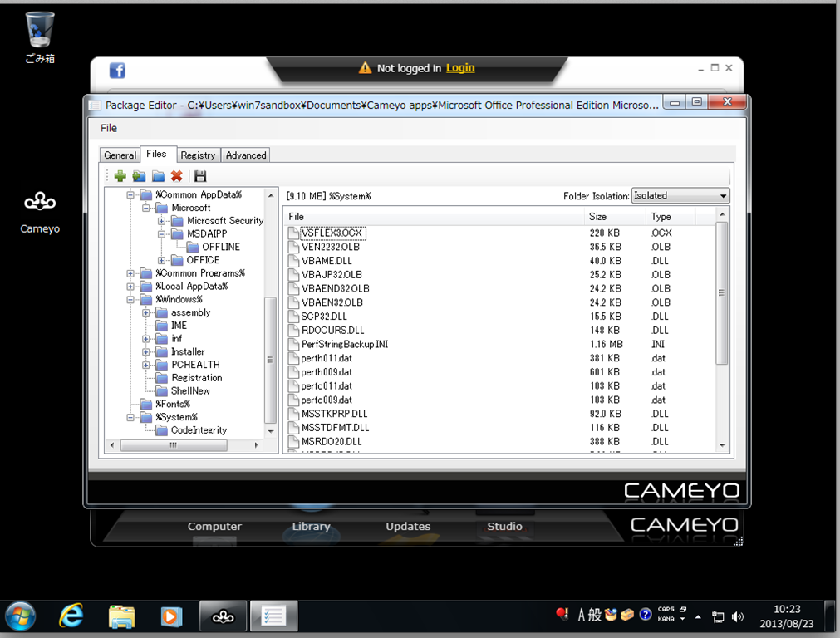Click the folder icon of %Fonts%
The image size is (840, 638).
click(145, 404)
